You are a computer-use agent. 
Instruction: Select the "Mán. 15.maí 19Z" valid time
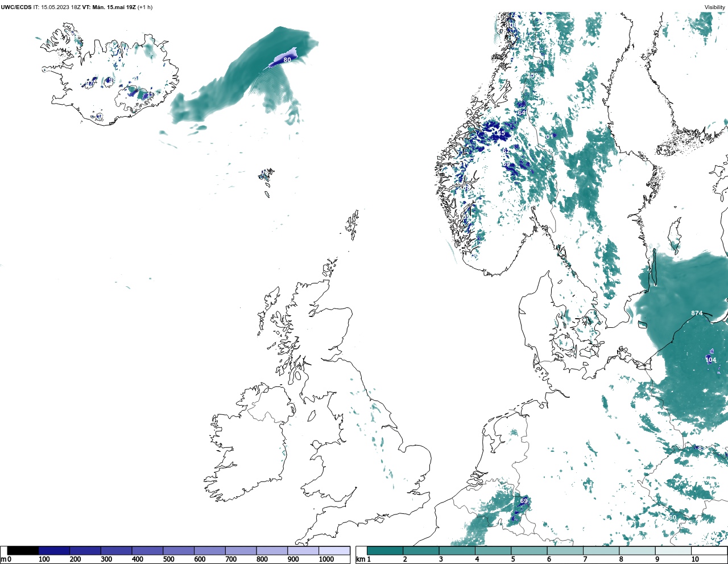tap(114, 7)
